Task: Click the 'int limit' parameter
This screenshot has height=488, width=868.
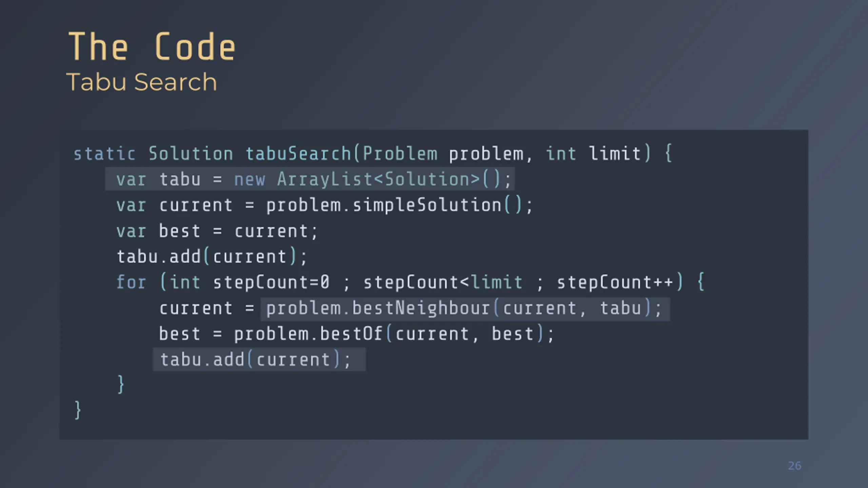Action: coord(593,154)
